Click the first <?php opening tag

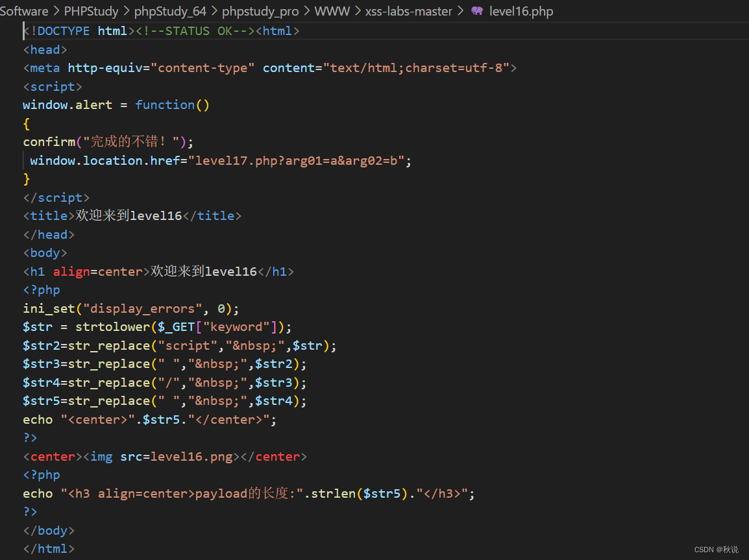(42, 290)
